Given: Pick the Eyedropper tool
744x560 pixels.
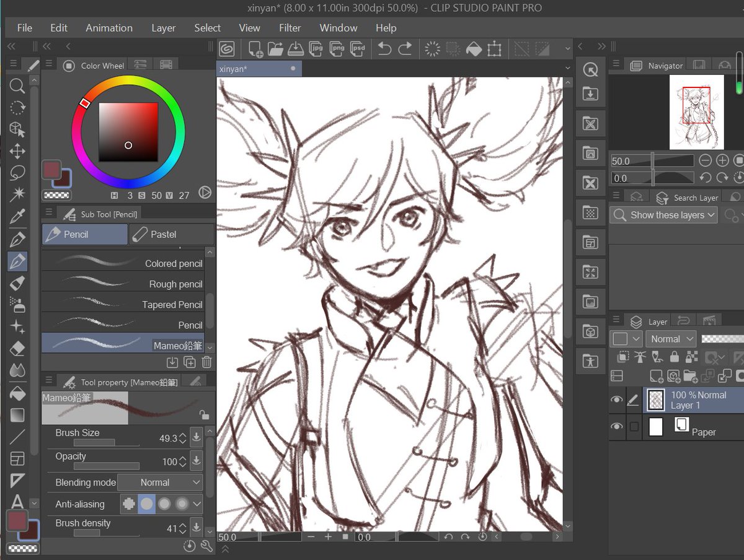Looking at the screenshot, I should pyautogui.click(x=17, y=216).
